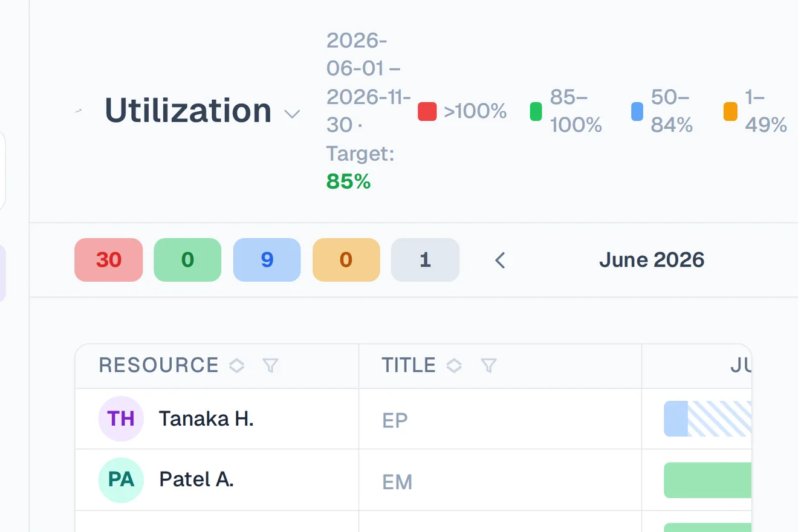Image resolution: width=798 pixels, height=532 pixels.
Task: Filter by the gray 1 count badge
Action: click(425, 260)
